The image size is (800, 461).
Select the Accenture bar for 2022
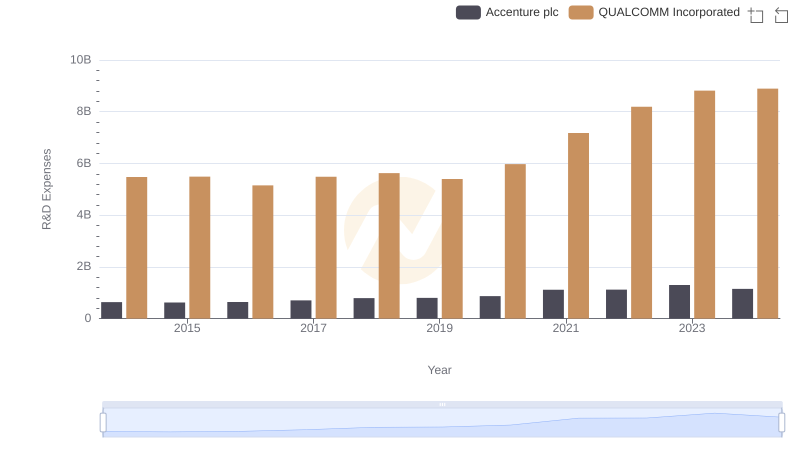coord(616,304)
